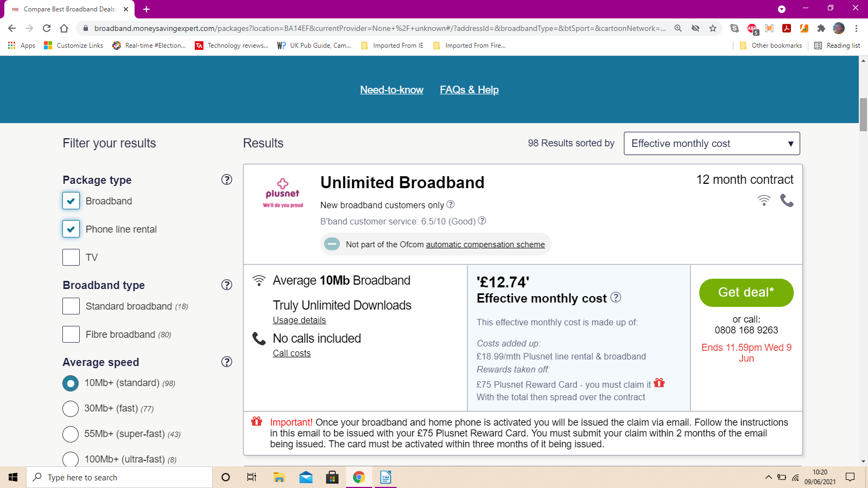
Task: Click the '£12.74' effective monthly cost text
Action: click(503, 282)
